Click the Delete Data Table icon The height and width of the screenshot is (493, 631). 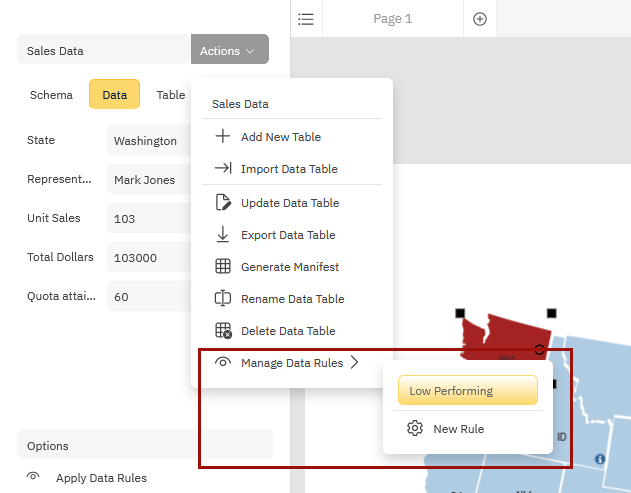click(x=223, y=331)
